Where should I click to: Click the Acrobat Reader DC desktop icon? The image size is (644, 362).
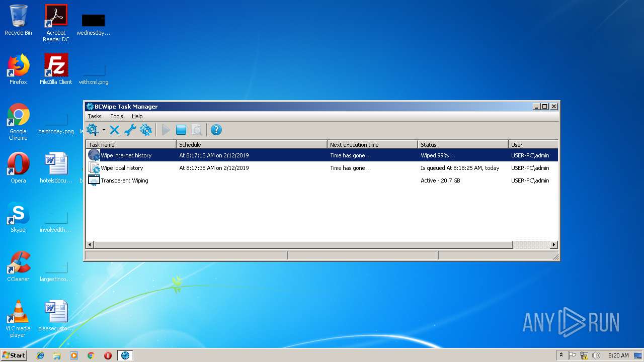[x=56, y=23]
